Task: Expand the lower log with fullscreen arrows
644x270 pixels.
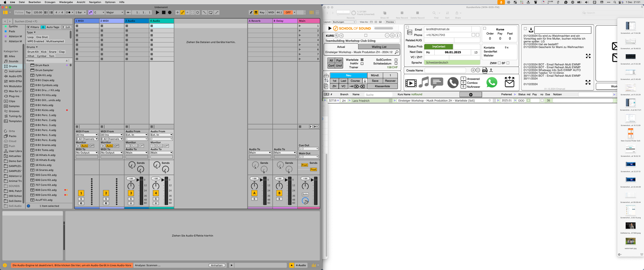Action: click(x=588, y=82)
